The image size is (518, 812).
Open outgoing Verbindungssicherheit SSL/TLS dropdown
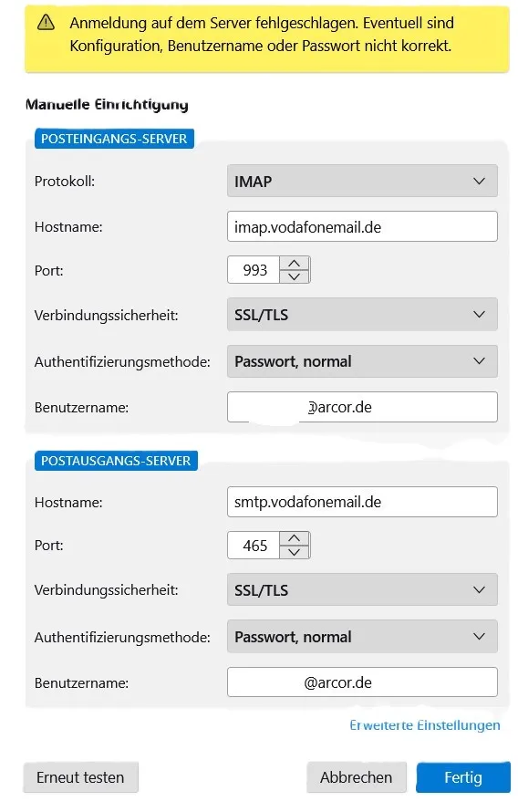point(362,589)
